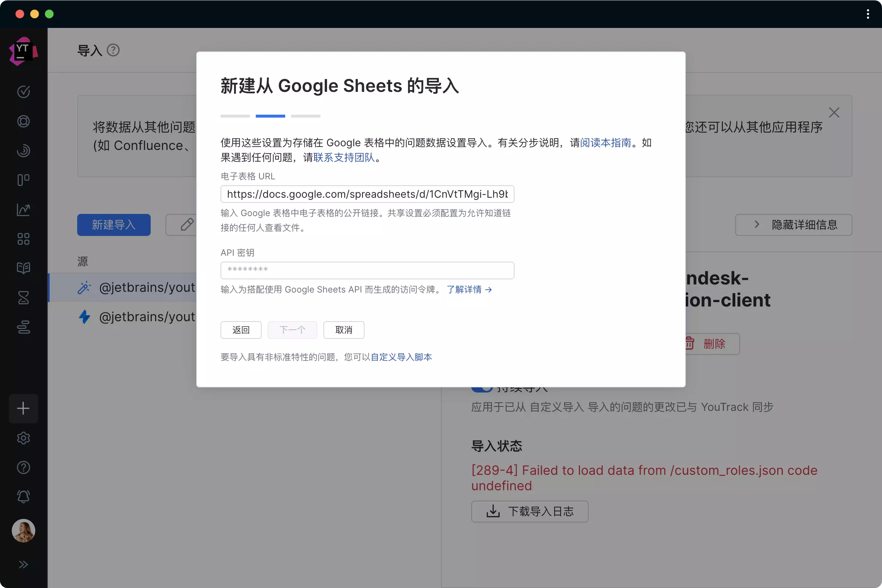This screenshot has width=882, height=588.
Task: Click 取消 to cancel the import dialog
Action: click(343, 330)
